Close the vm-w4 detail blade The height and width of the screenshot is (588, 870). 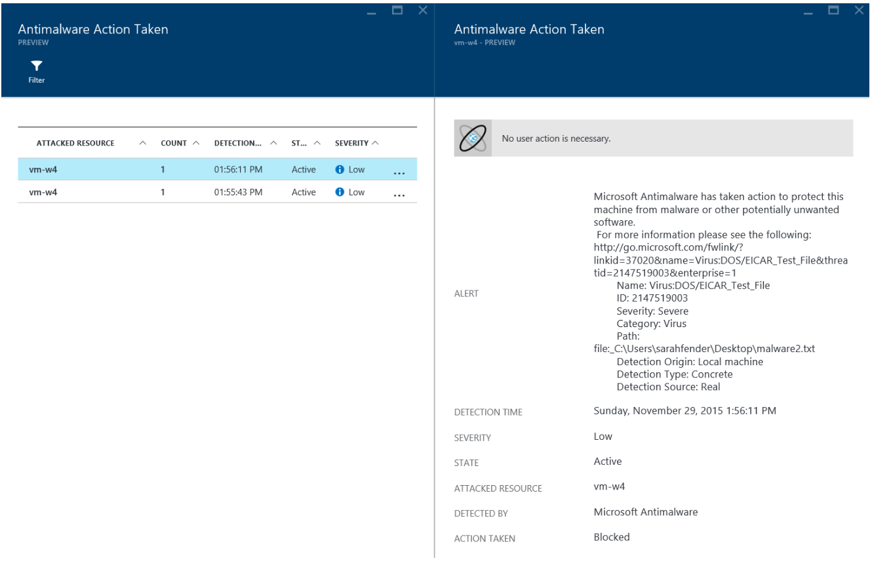tap(859, 10)
